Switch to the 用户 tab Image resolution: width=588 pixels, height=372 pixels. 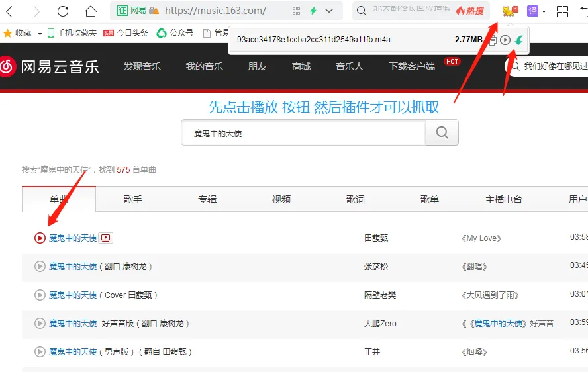pyautogui.click(x=577, y=199)
